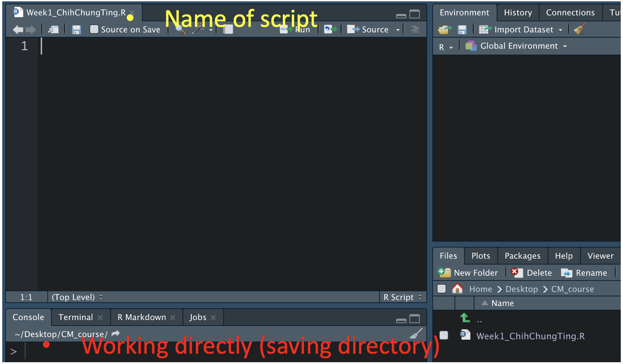
Task: Create a New Folder
Action: pos(468,273)
